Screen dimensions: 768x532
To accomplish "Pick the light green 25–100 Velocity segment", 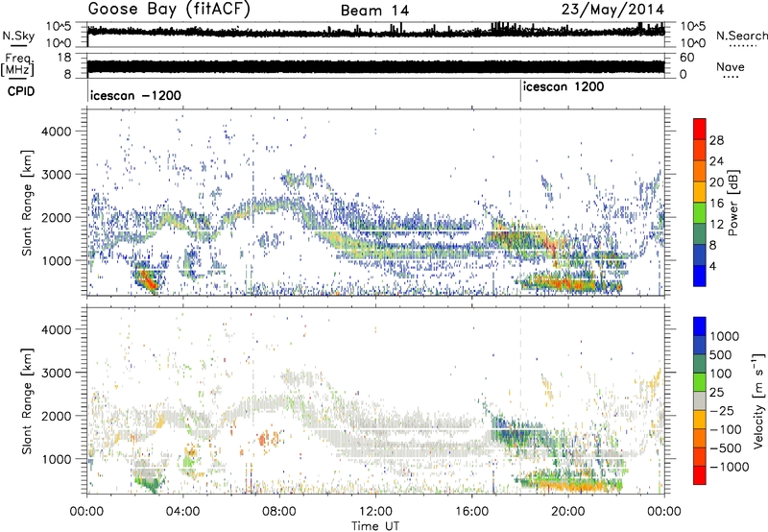I will tap(700, 382).
